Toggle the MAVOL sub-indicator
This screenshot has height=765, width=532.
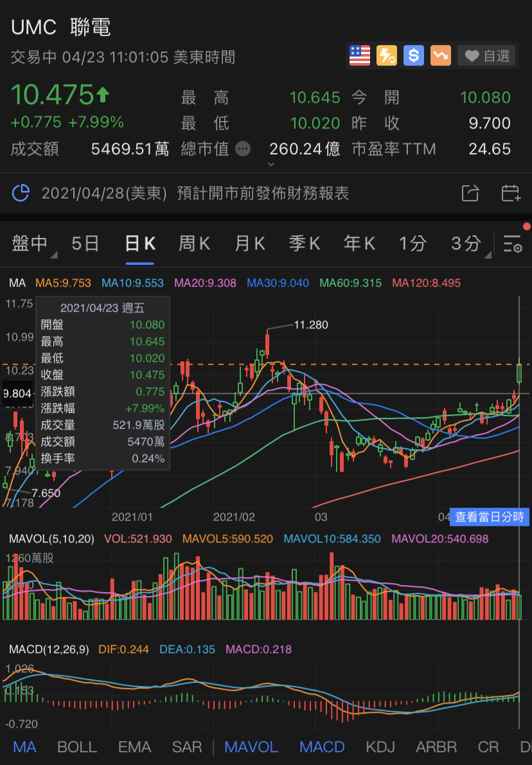251,747
